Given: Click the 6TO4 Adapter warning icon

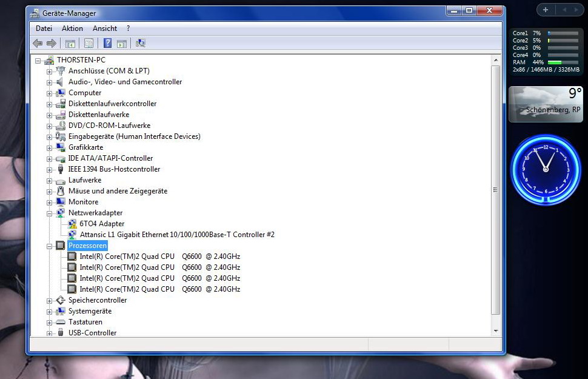Looking at the screenshot, I should pos(72,224).
